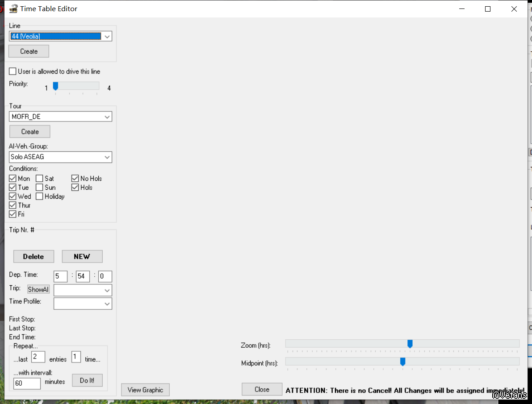Uncheck the Thur condition checkbox
This screenshot has width=532, height=404.
click(13, 205)
